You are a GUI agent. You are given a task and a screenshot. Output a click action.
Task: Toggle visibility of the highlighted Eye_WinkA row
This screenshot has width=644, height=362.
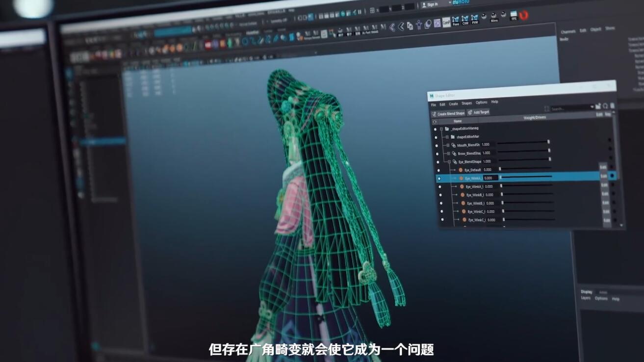point(439,179)
